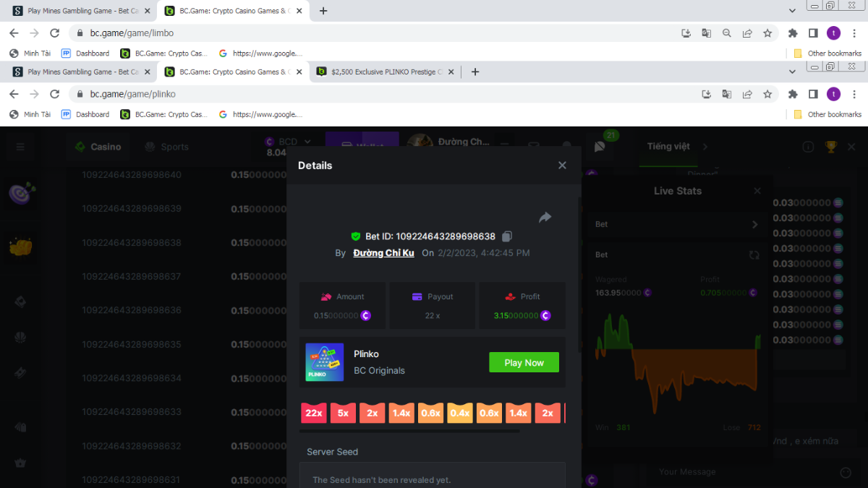Switch to the Sports tab
The image size is (868, 488).
(167, 147)
